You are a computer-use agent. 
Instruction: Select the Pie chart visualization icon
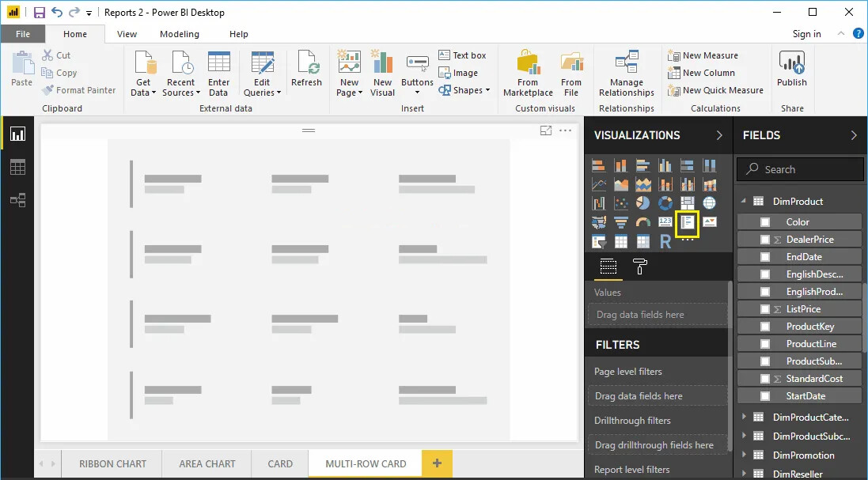(x=642, y=202)
